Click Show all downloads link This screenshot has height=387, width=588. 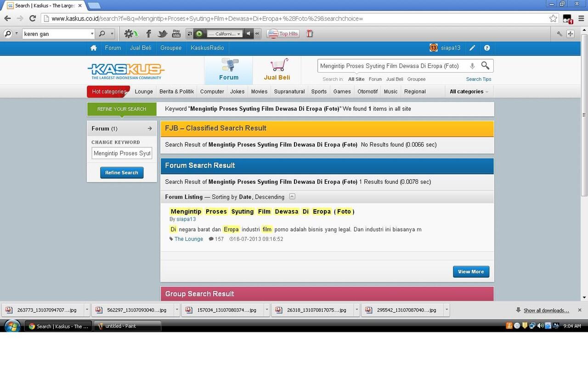click(x=546, y=311)
